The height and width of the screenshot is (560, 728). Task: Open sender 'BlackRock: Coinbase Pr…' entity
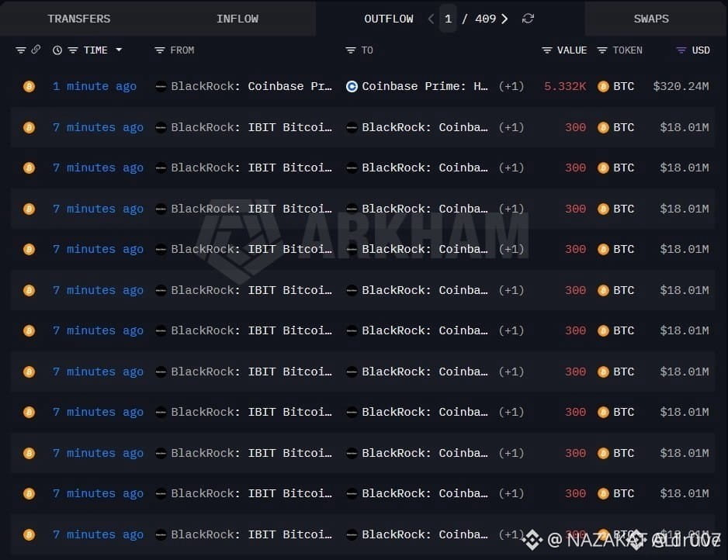click(251, 86)
